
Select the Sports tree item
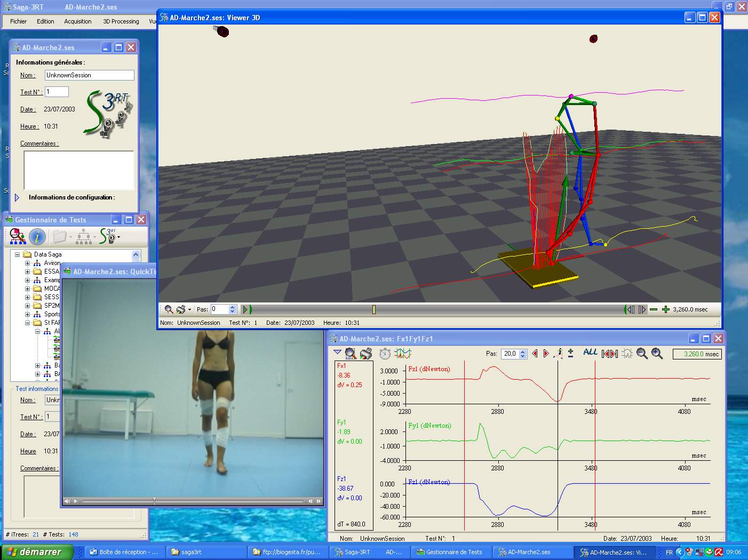(x=52, y=314)
